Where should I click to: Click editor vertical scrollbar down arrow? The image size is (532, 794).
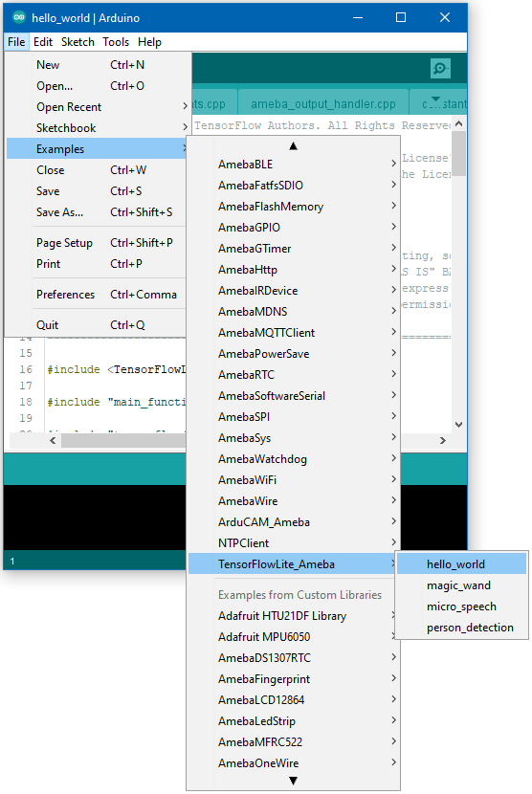pos(458,425)
